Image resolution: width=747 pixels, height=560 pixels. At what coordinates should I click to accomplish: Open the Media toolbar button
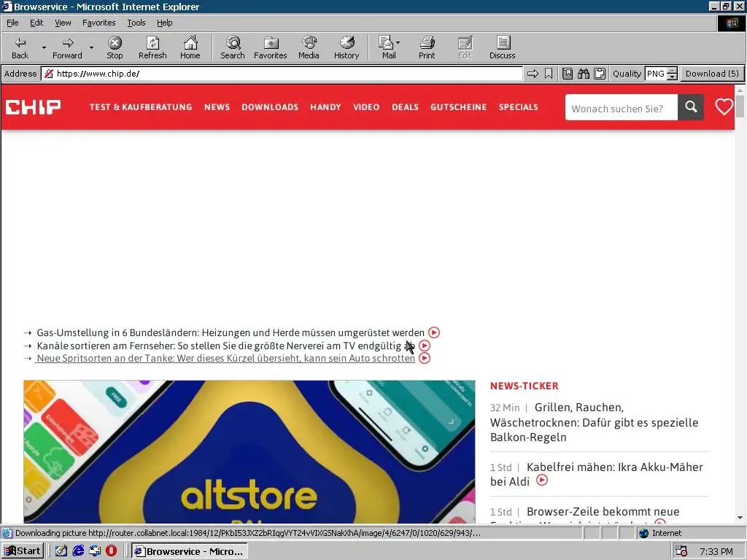pyautogui.click(x=309, y=47)
